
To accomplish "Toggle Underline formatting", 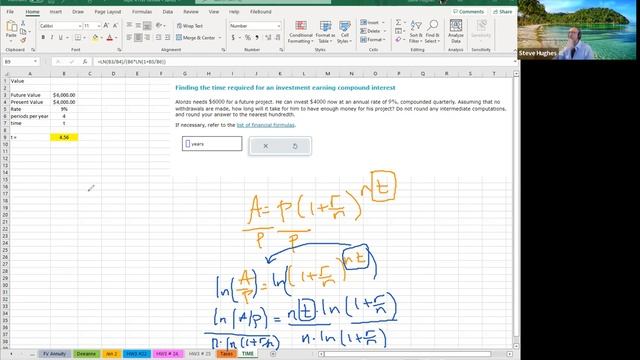I will click(x=60, y=38).
